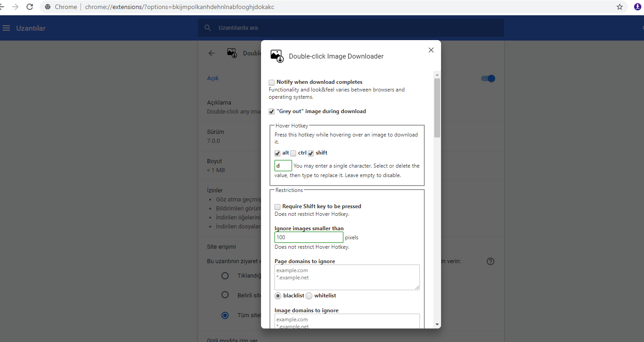Check the ctrl hotkey modifier
This screenshot has height=342, width=644.
[x=293, y=154]
